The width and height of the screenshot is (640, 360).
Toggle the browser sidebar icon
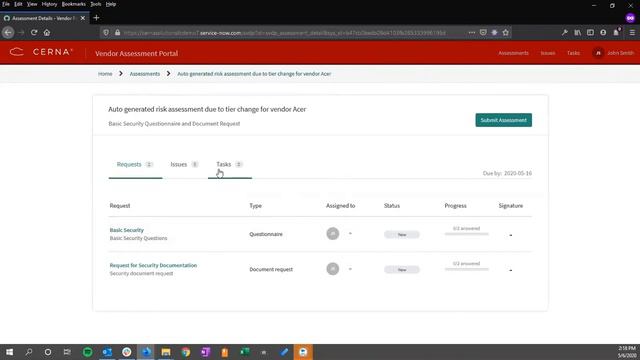[590, 33]
